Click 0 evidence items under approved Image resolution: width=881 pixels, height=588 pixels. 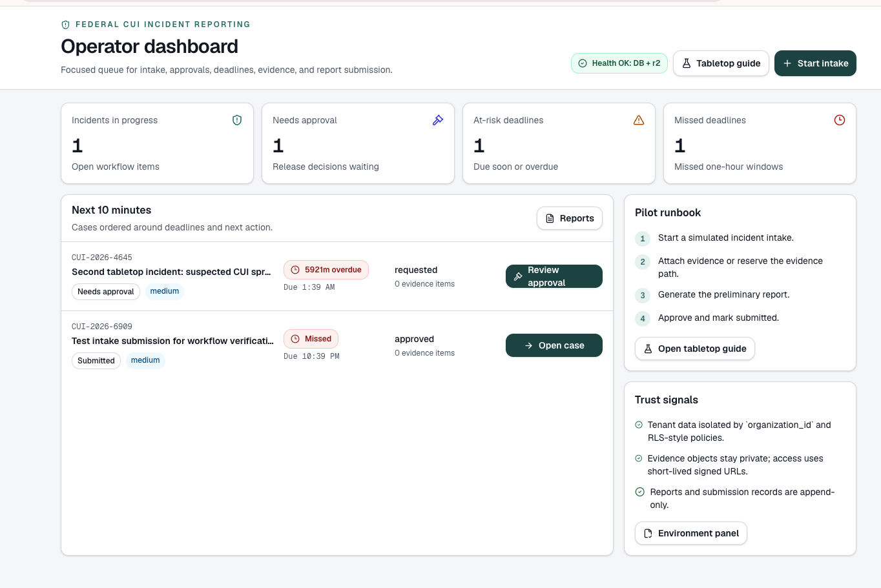point(424,353)
